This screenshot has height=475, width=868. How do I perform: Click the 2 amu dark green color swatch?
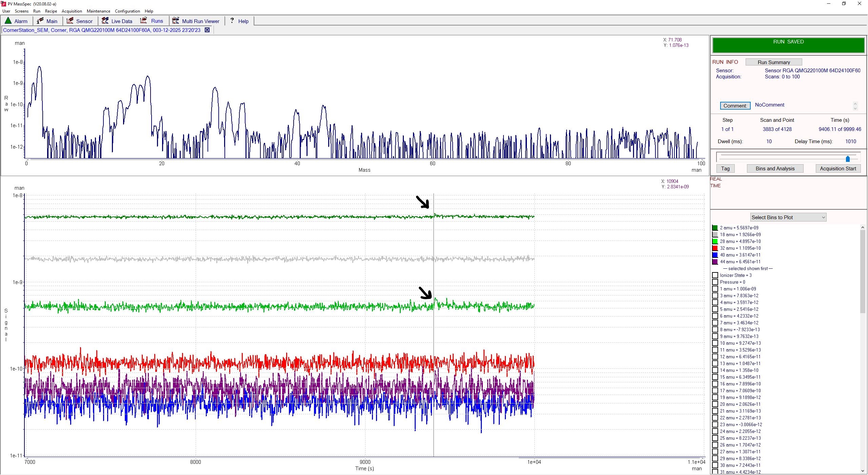coord(715,228)
